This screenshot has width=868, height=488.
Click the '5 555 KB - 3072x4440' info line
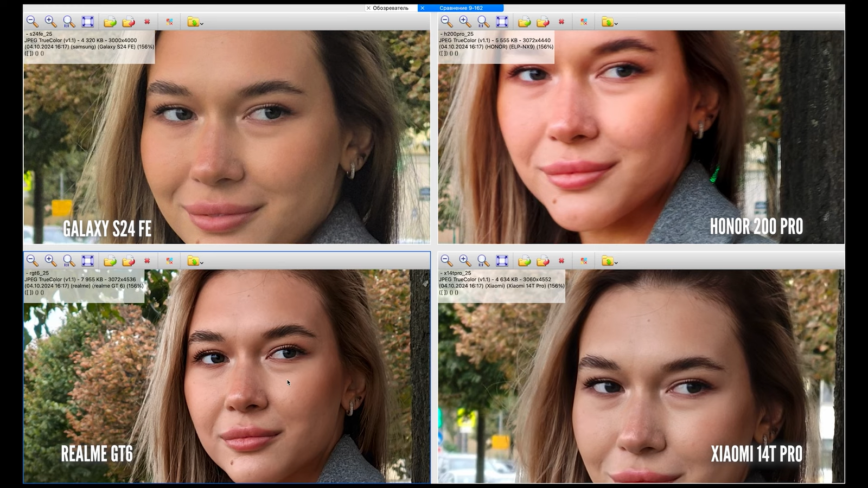[x=495, y=40]
